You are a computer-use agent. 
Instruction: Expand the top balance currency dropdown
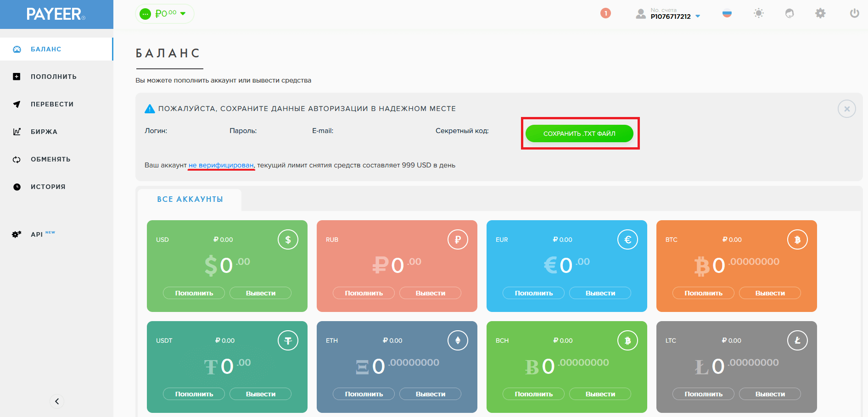click(183, 14)
